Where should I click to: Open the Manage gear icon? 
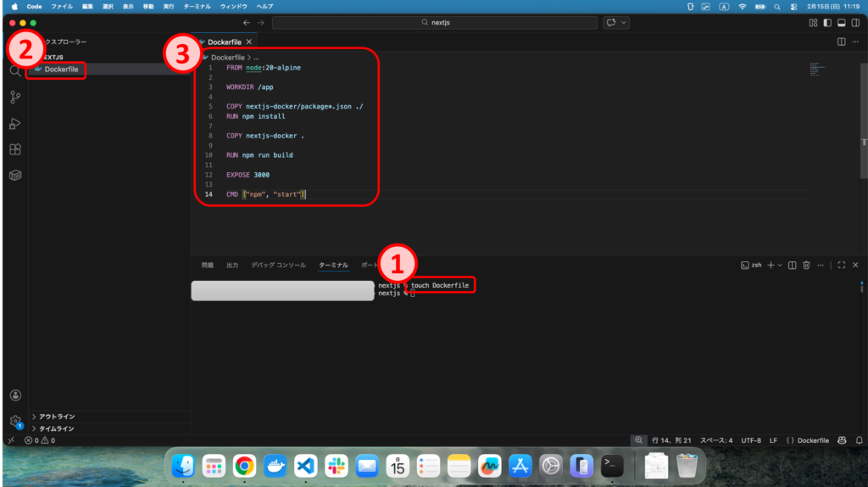(x=14, y=421)
